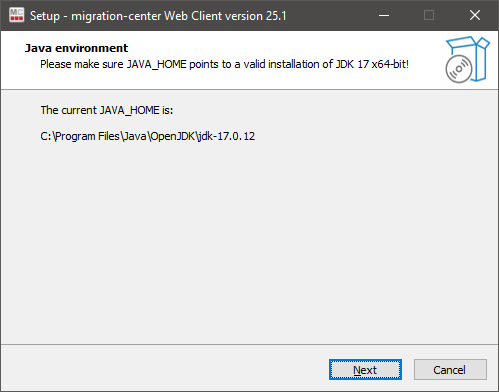Select the 'The current JAVA_HOME is:' label
499x392 pixels.
[x=107, y=110]
